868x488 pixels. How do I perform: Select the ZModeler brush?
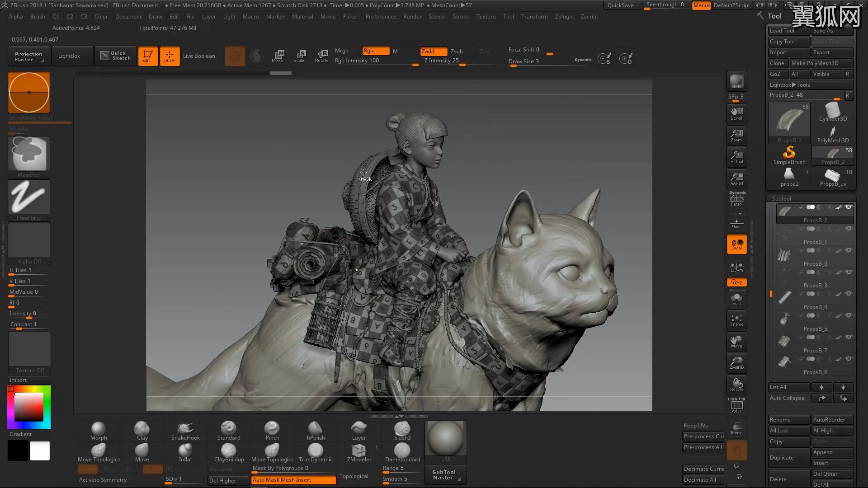[359, 453]
